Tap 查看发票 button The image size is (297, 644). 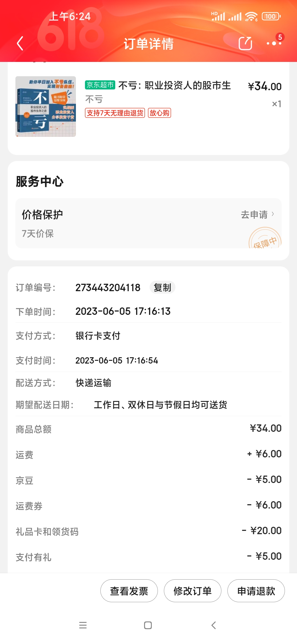click(x=129, y=591)
